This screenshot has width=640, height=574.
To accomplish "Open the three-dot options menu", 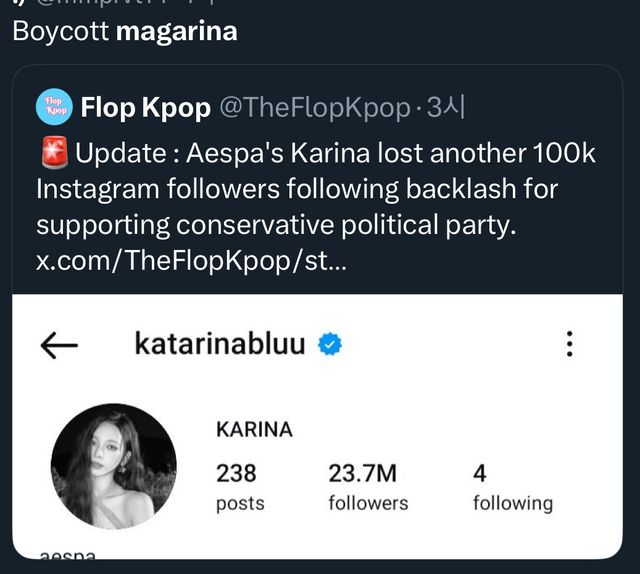I will coord(569,345).
